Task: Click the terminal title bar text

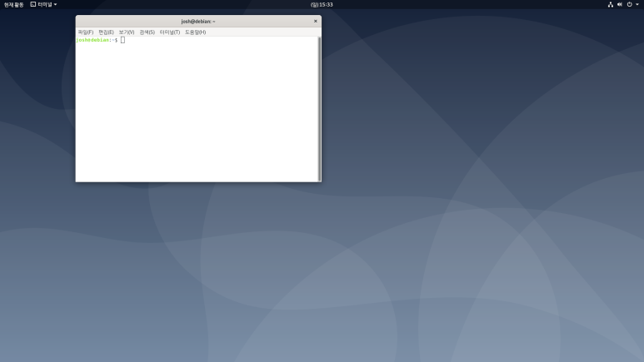Action: tap(198, 22)
